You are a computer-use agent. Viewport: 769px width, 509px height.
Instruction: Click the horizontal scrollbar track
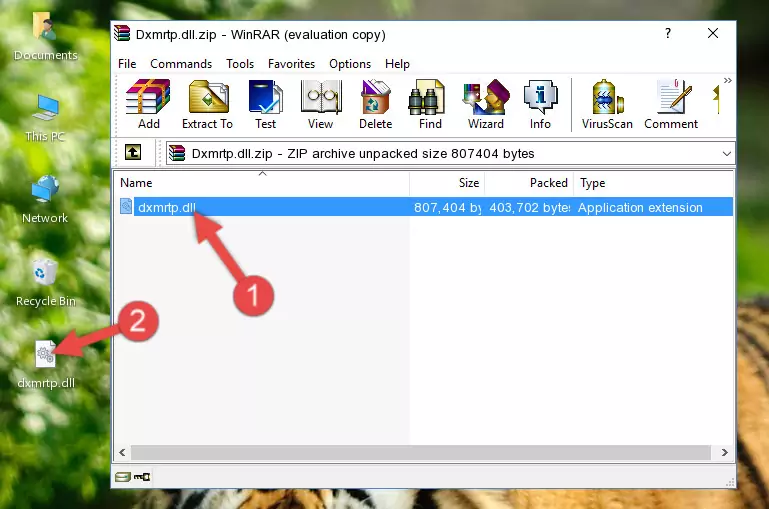point(421,452)
